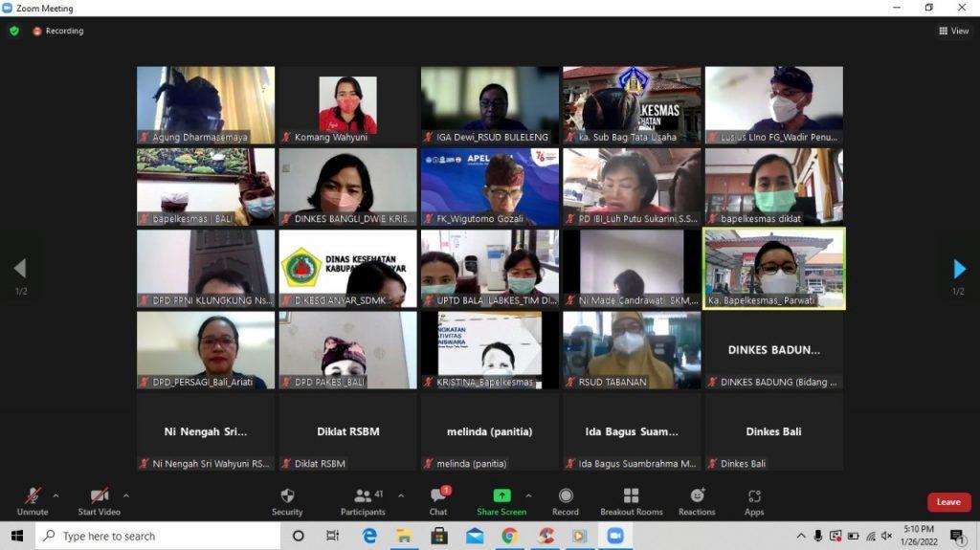This screenshot has height=550, width=980.
Task: Open the View layout menu
Action: [x=954, y=31]
